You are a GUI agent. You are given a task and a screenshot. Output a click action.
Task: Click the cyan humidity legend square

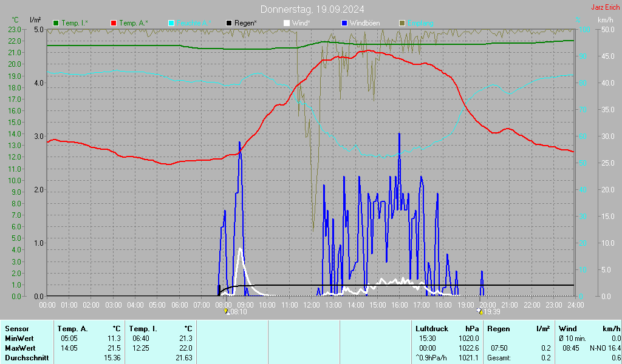pos(171,23)
